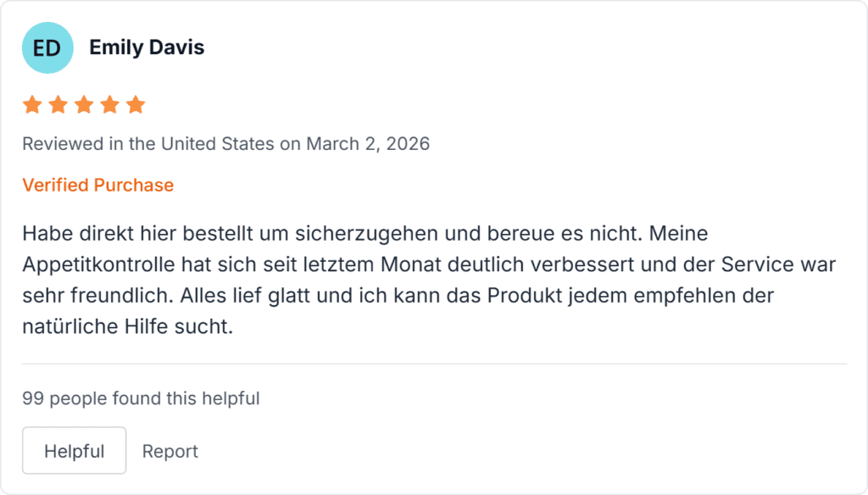868x495 pixels.
Task: Click the "Reviewed in the United States" text
Action: 148,144
